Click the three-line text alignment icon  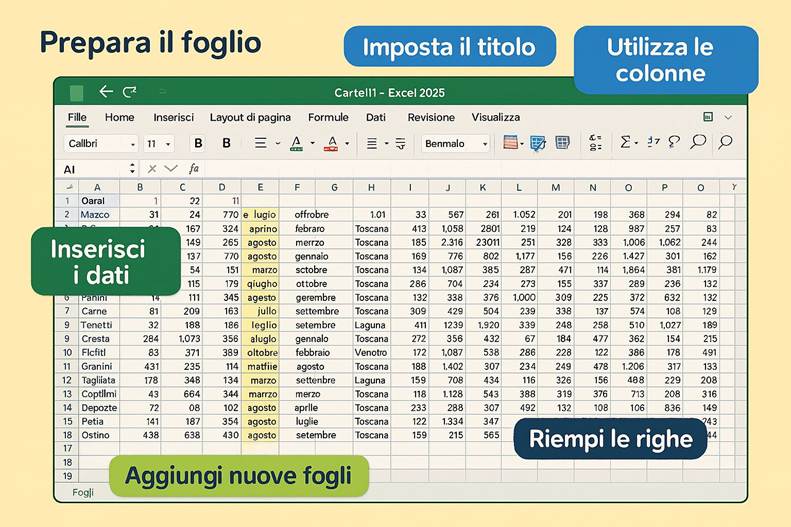pyautogui.click(x=260, y=144)
